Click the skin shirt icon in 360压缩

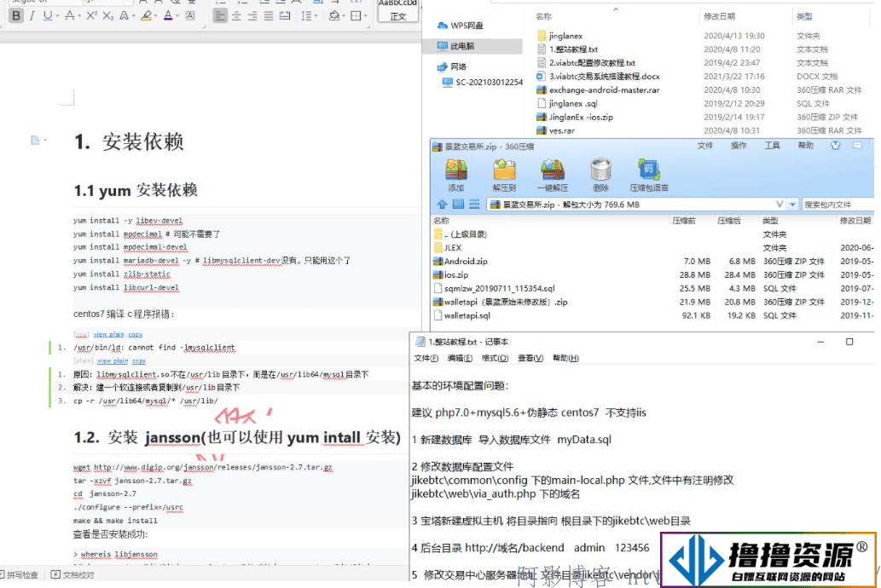(836, 146)
